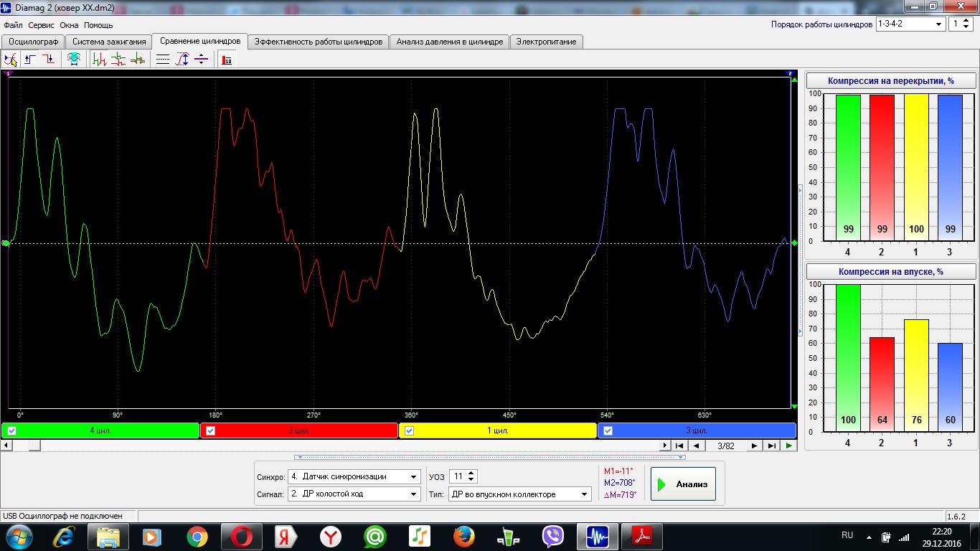The height and width of the screenshot is (551, 980).
Task: Toggle the 1 цил. checkbox
Action: 410,430
